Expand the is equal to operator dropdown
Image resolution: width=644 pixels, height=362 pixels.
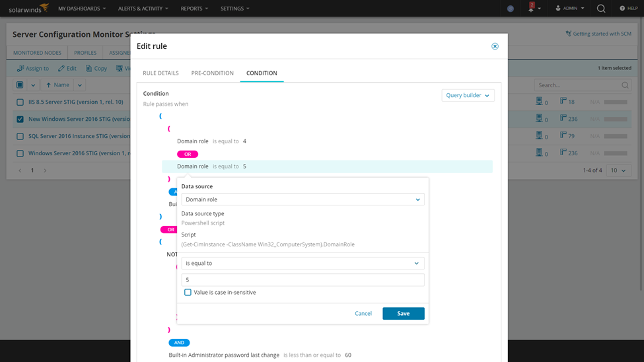(303, 263)
